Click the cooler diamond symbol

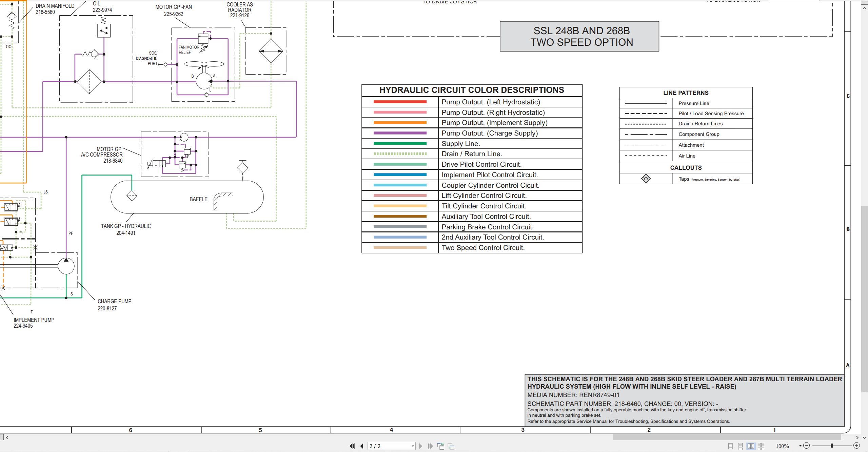pos(271,52)
